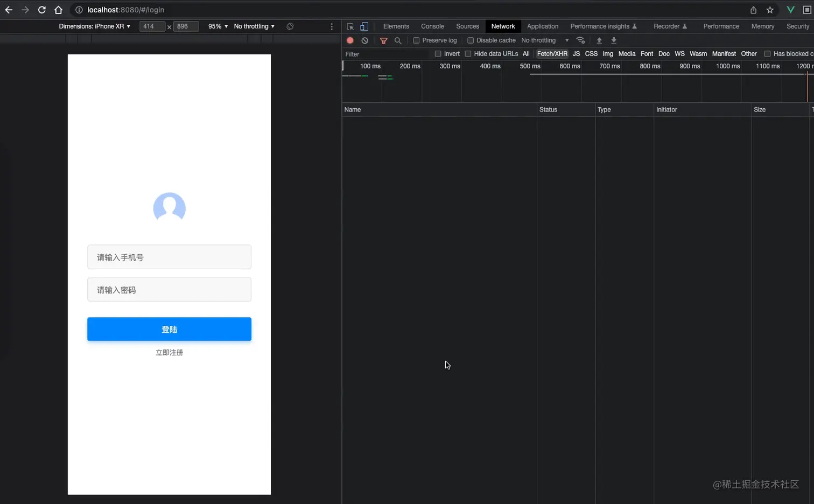This screenshot has width=814, height=504.
Task: Go back with the browser back arrow
Action: click(x=9, y=10)
